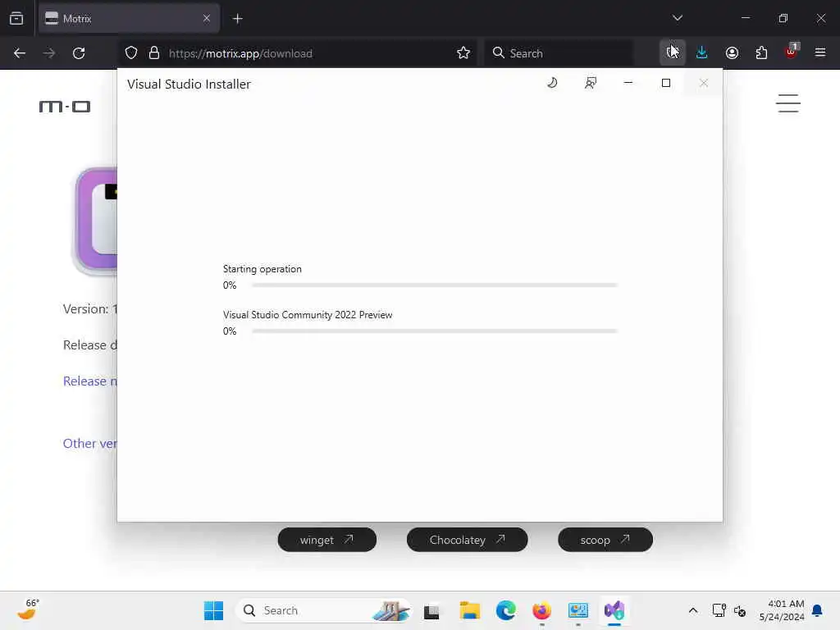840x630 pixels.
Task: Click the Motrix app logo image
Action: click(95, 220)
